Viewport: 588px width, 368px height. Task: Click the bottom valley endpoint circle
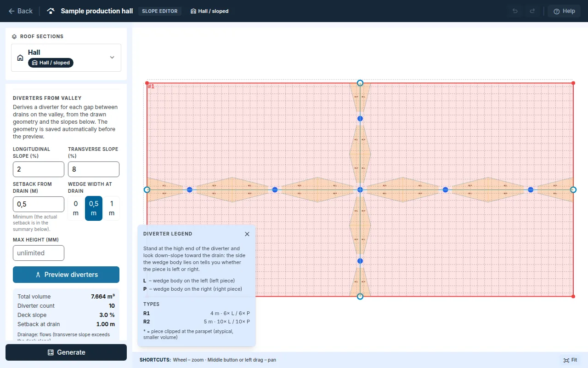click(x=360, y=297)
